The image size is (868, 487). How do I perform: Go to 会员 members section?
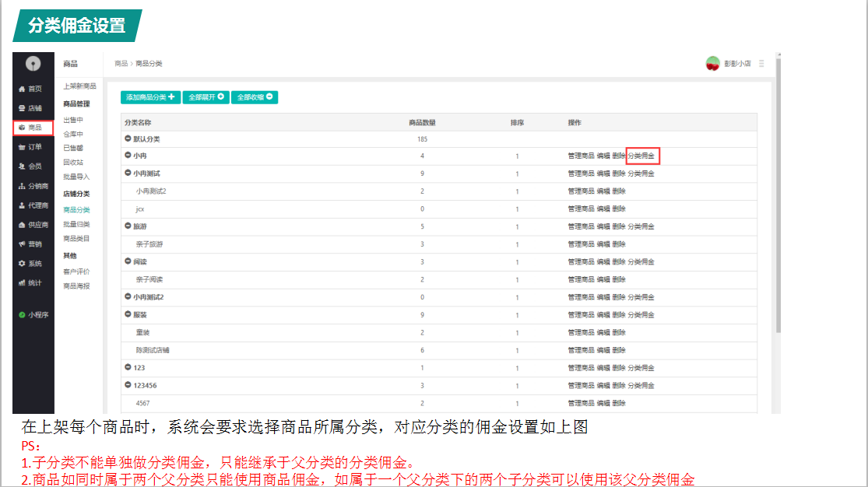pos(23,166)
